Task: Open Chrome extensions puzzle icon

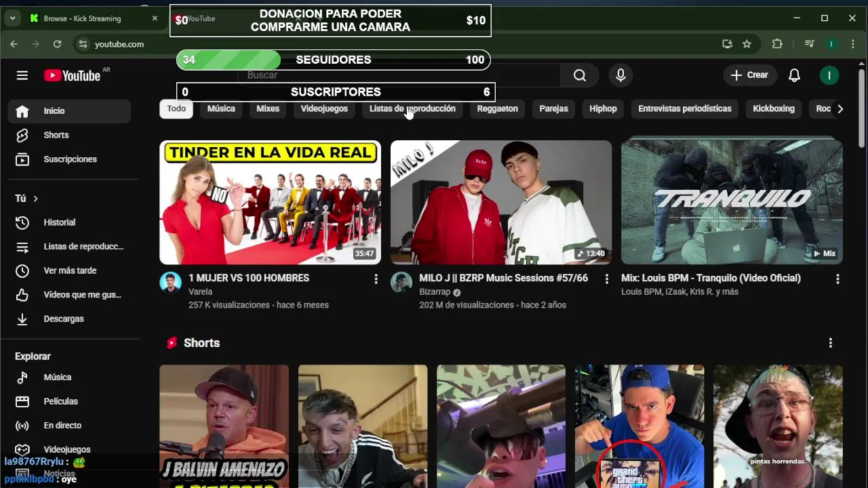Action: click(777, 44)
